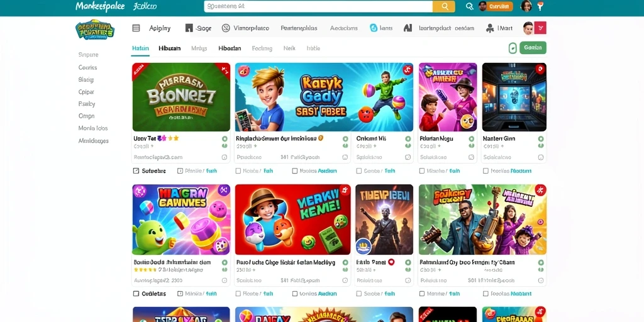This screenshot has width=644, height=322.
Task: Click the green Gantan button
Action: (533, 48)
